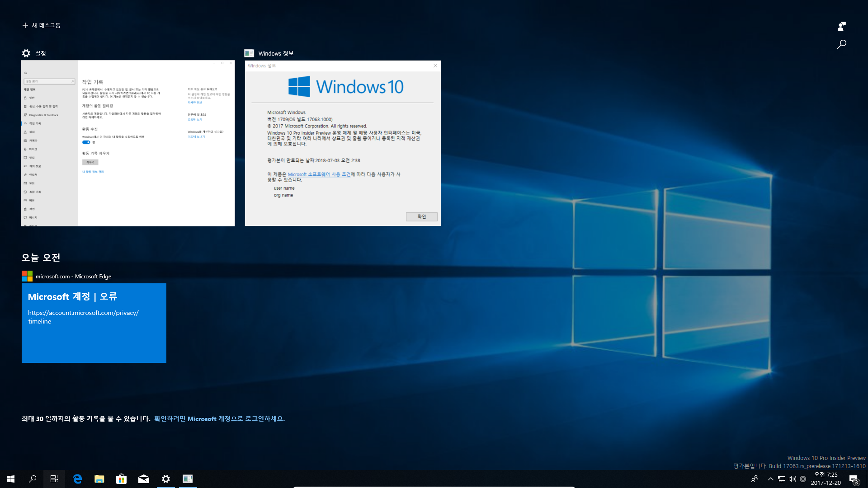Image resolution: width=868 pixels, height=488 pixels.
Task: Open taskbar search magnifier
Action: [33, 479]
